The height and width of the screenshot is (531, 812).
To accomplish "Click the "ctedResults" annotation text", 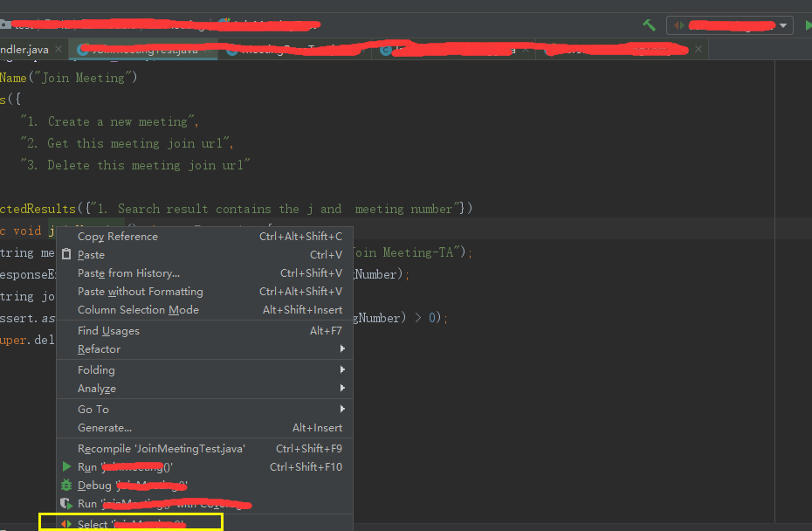I will tap(38, 209).
